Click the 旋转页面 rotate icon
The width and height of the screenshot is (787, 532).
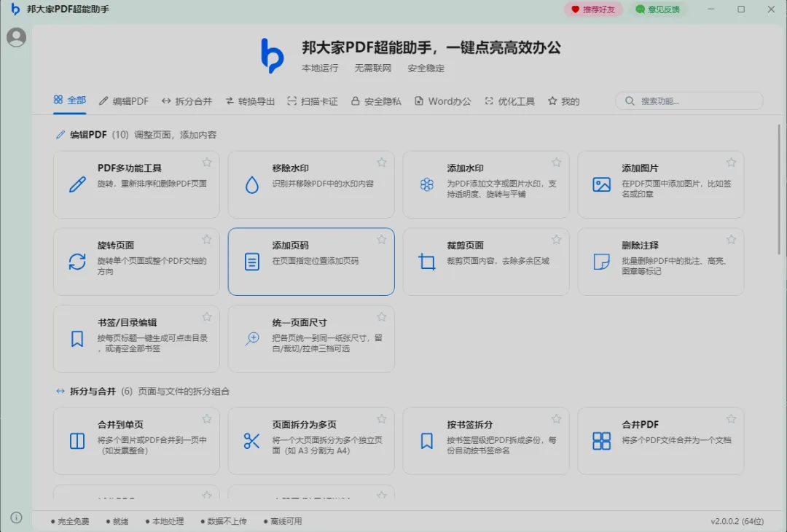77,262
